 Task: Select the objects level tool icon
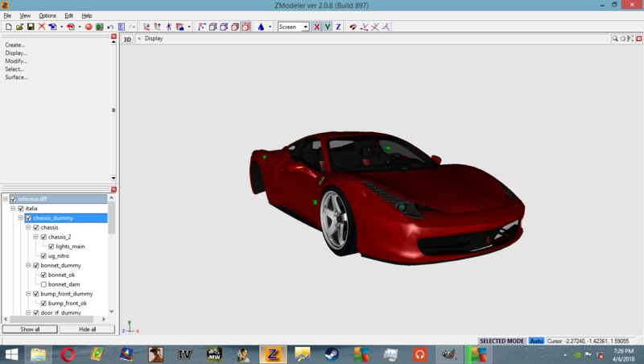[180, 27]
